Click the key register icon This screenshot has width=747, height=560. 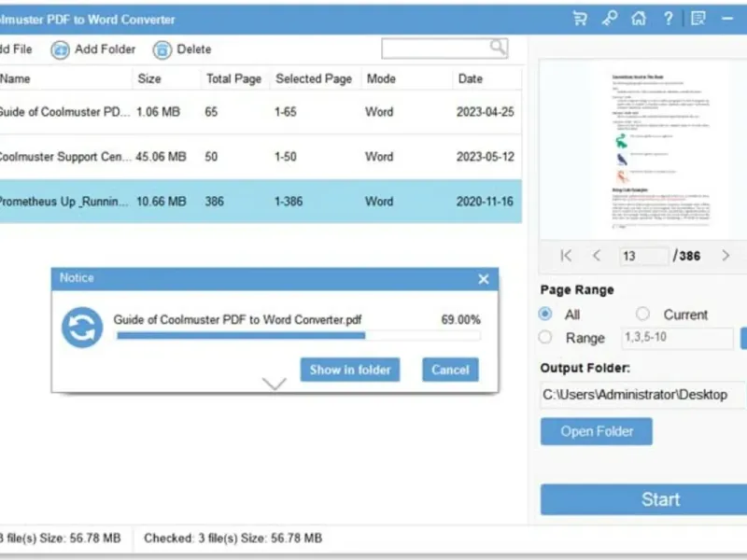coord(610,19)
